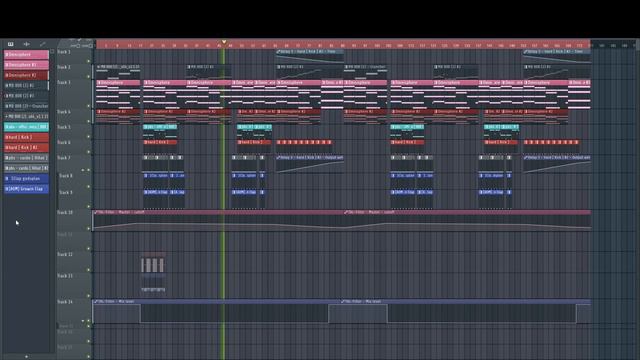Collapse Track 14 with its small arrow
The image size is (640, 360).
(83, 321)
